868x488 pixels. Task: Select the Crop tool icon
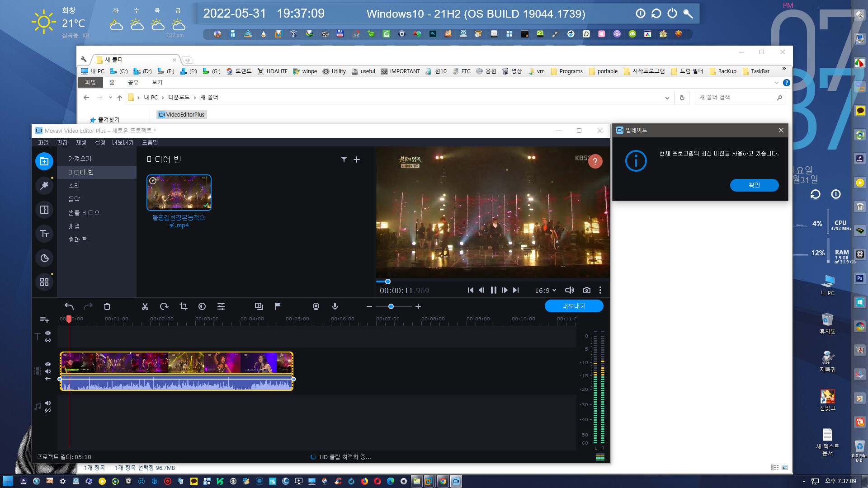click(183, 306)
